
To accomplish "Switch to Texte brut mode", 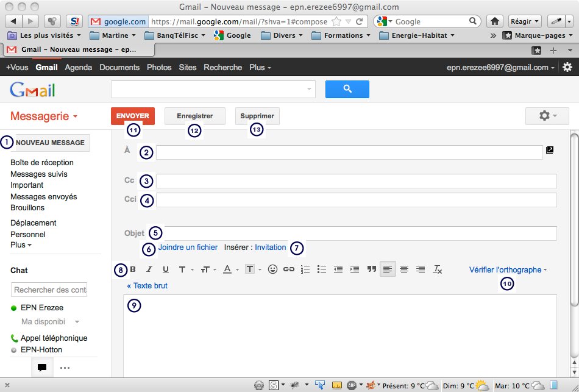I will tap(147, 285).
